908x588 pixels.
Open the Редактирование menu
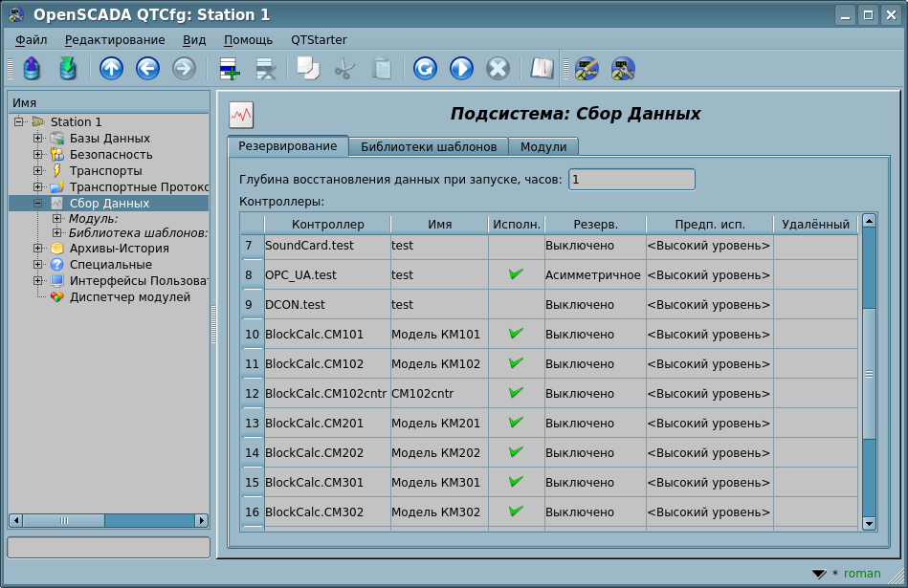click(115, 40)
